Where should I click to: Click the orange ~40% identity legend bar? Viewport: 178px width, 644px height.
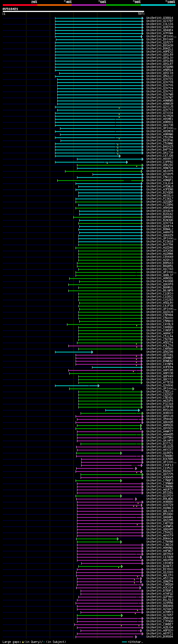point(54,5)
